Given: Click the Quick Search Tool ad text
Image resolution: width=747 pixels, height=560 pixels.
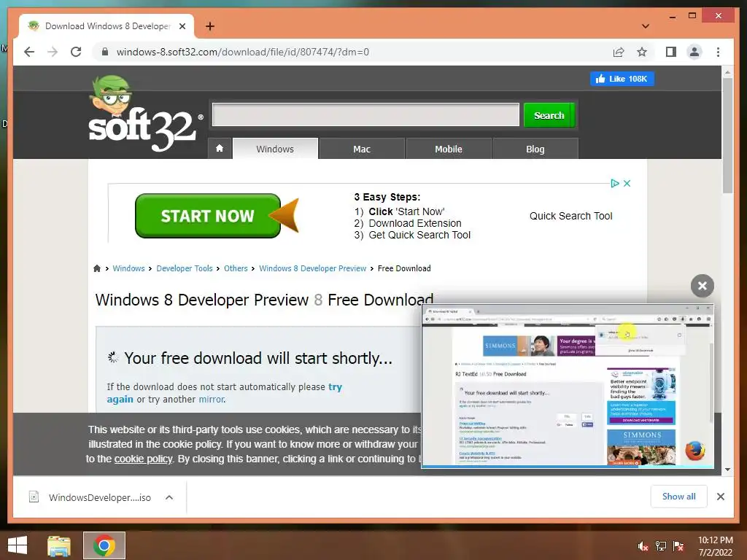Looking at the screenshot, I should [x=570, y=216].
